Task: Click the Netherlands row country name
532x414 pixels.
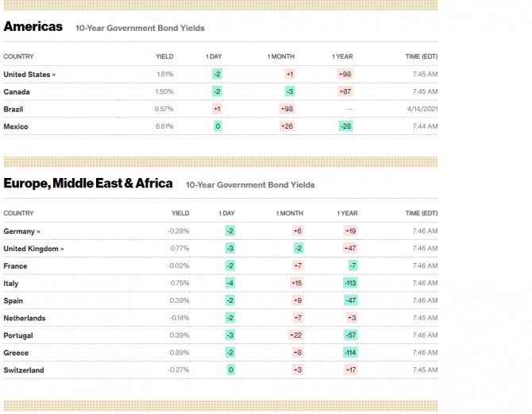Action: point(25,318)
